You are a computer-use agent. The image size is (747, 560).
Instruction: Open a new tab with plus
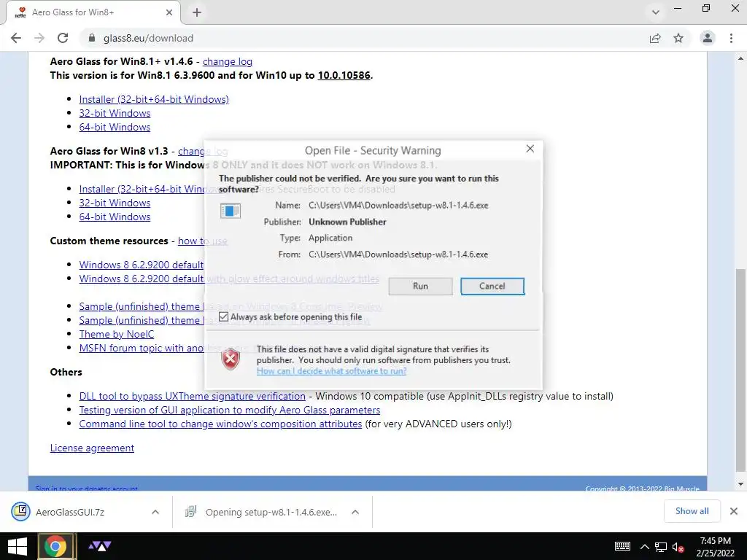click(x=197, y=12)
